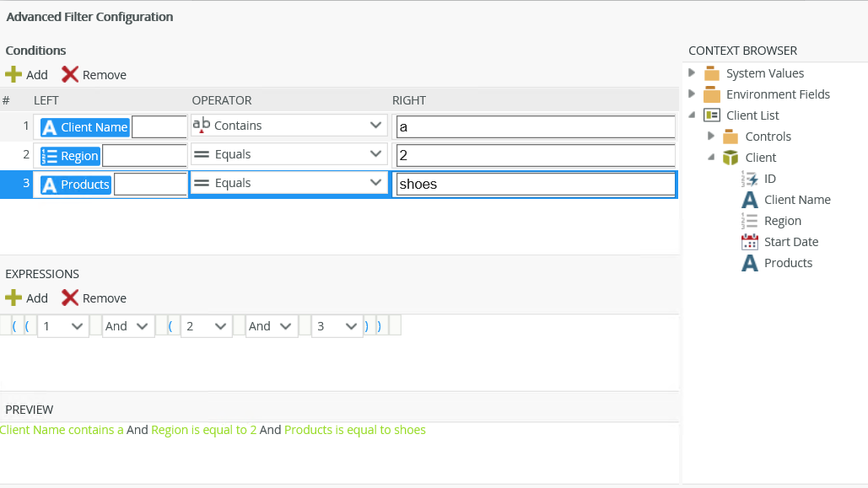The width and height of the screenshot is (868, 488).
Task: Collapse the Client List tree node
Action: [693, 115]
